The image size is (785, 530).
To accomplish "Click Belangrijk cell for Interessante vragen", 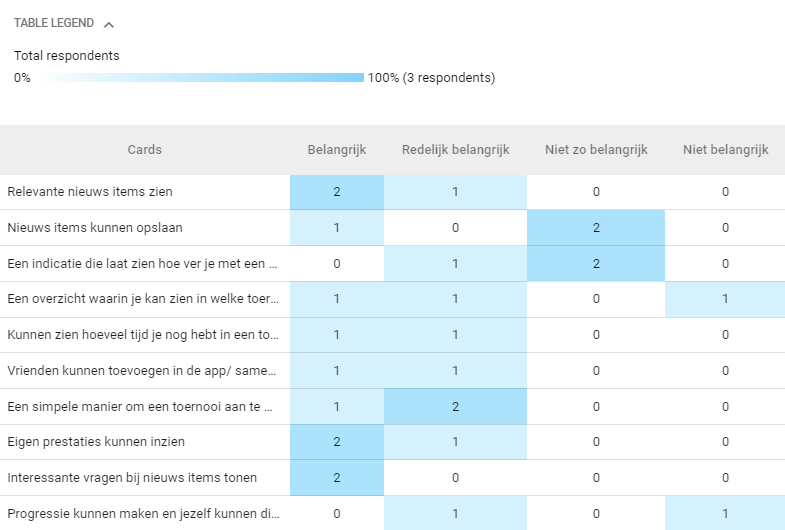I will tap(337, 478).
